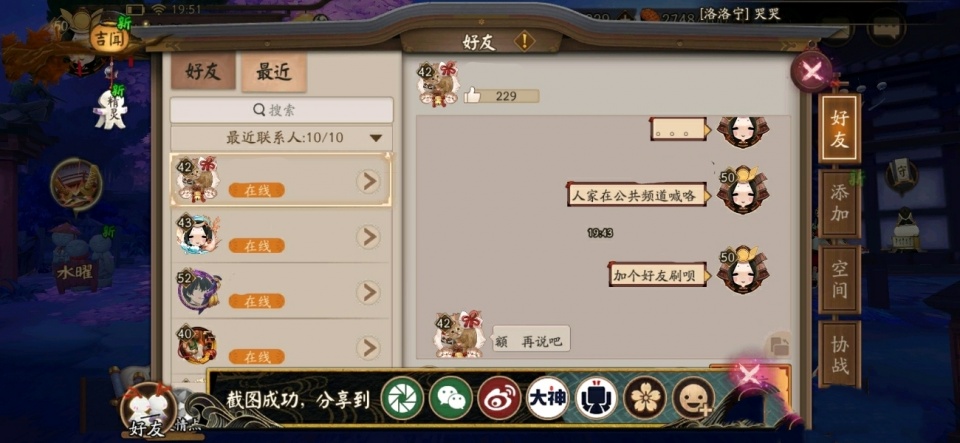Open arrow for level 43 contact
The width and height of the screenshot is (960, 443).
[368, 237]
